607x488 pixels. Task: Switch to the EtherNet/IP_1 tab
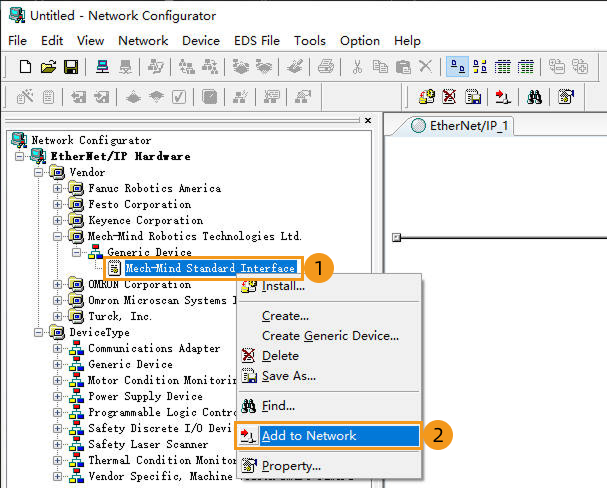point(463,126)
